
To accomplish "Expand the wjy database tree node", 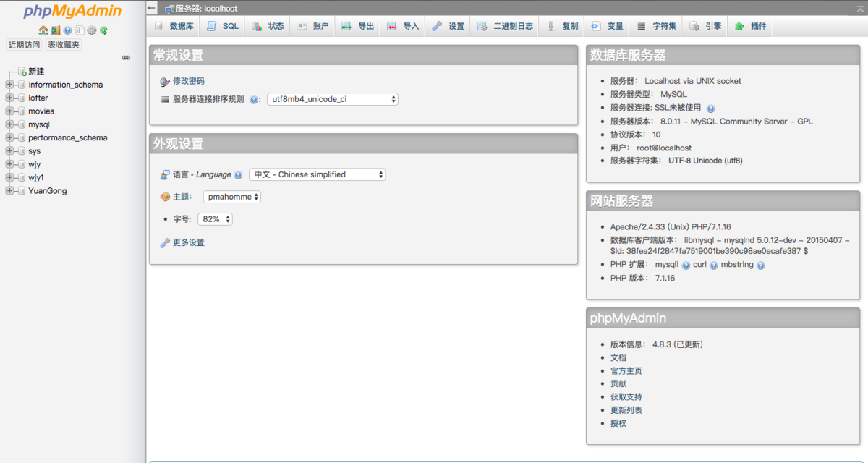I will (x=9, y=164).
